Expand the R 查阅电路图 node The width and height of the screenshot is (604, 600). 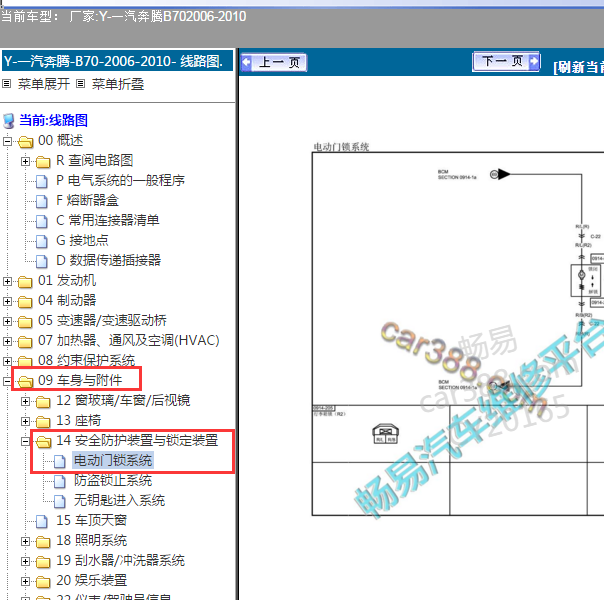pos(25,161)
